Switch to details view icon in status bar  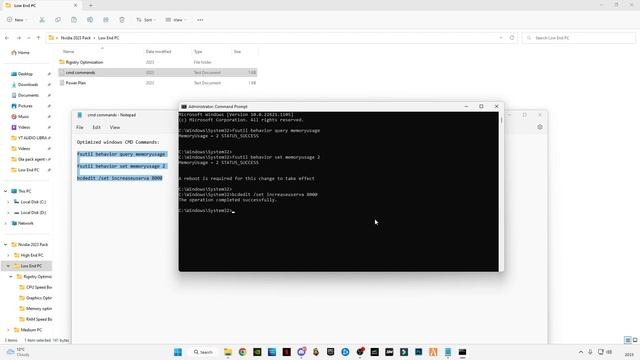click(628, 340)
